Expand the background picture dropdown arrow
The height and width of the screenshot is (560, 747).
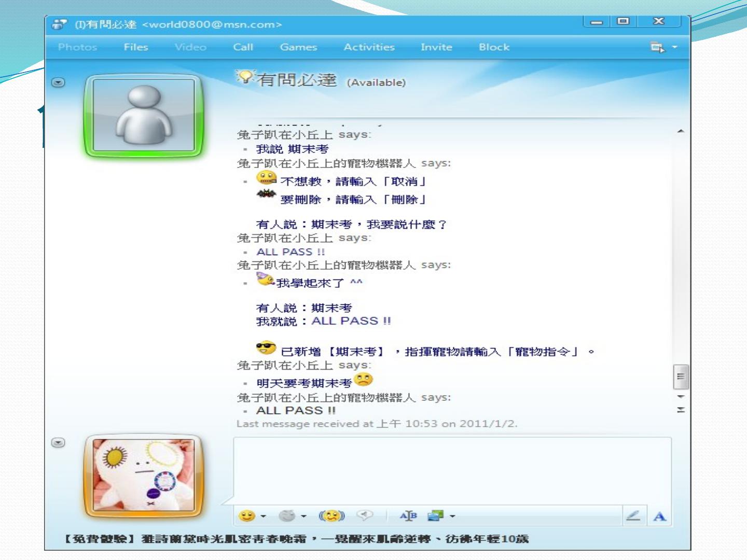[452, 516]
